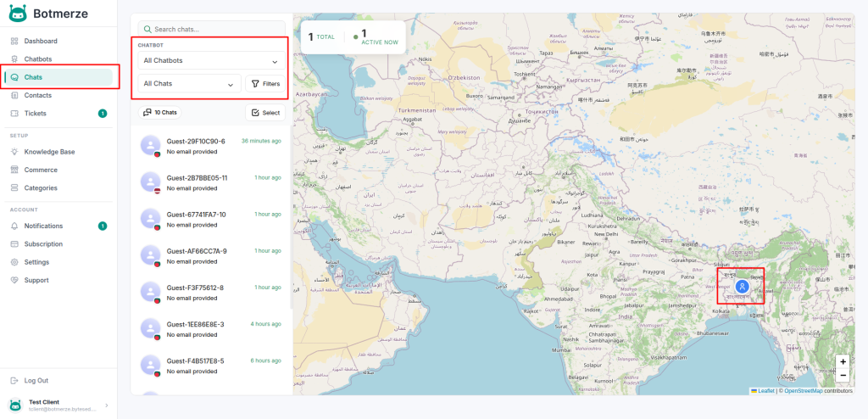The image size is (868, 419).
Task: Click the avatar of Guest-2B7BBE05-11
Action: pyautogui.click(x=151, y=182)
